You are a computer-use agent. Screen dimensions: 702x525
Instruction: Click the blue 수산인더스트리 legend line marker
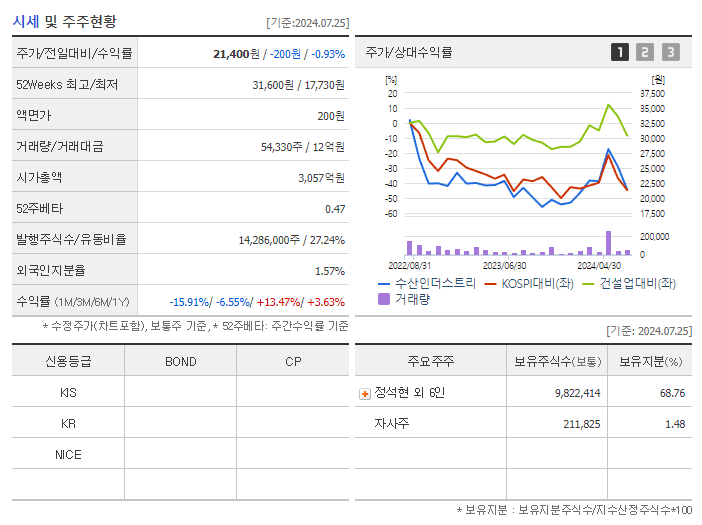pos(384,284)
